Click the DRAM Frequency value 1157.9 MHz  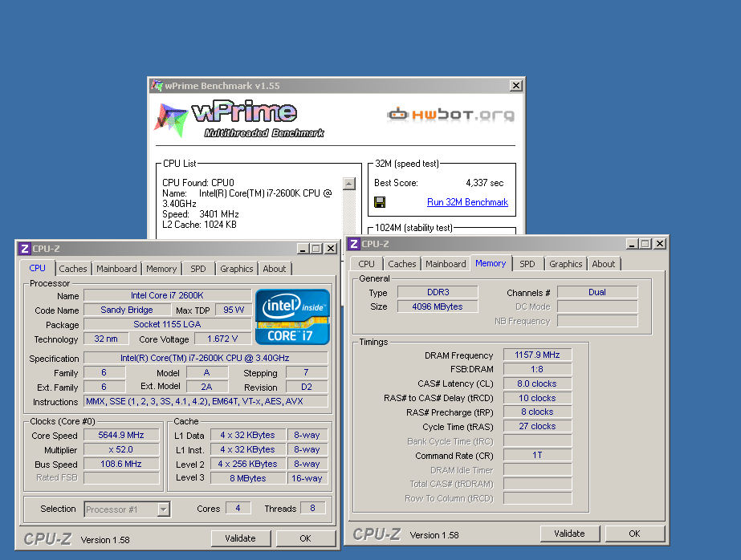click(538, 355)
